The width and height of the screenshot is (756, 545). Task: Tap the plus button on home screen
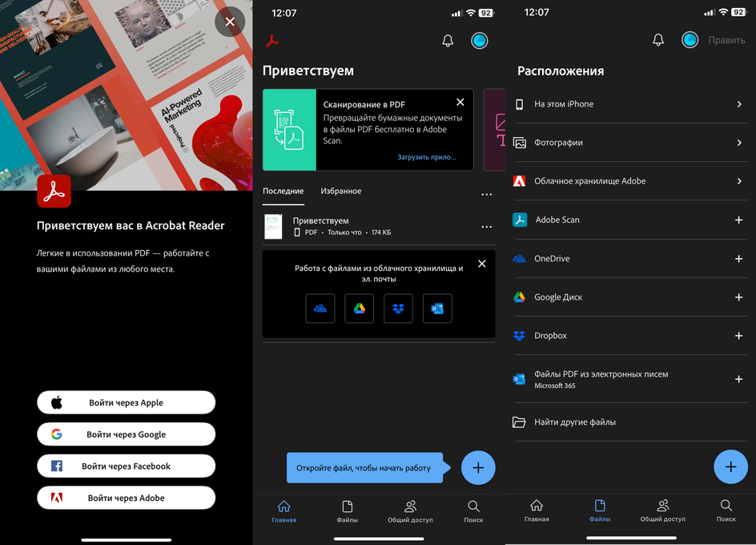[478, 468]
